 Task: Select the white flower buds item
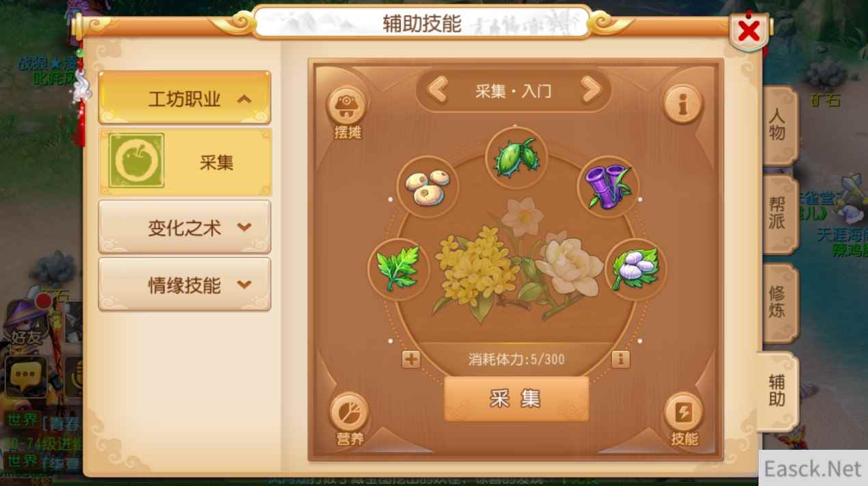[636, 269]
